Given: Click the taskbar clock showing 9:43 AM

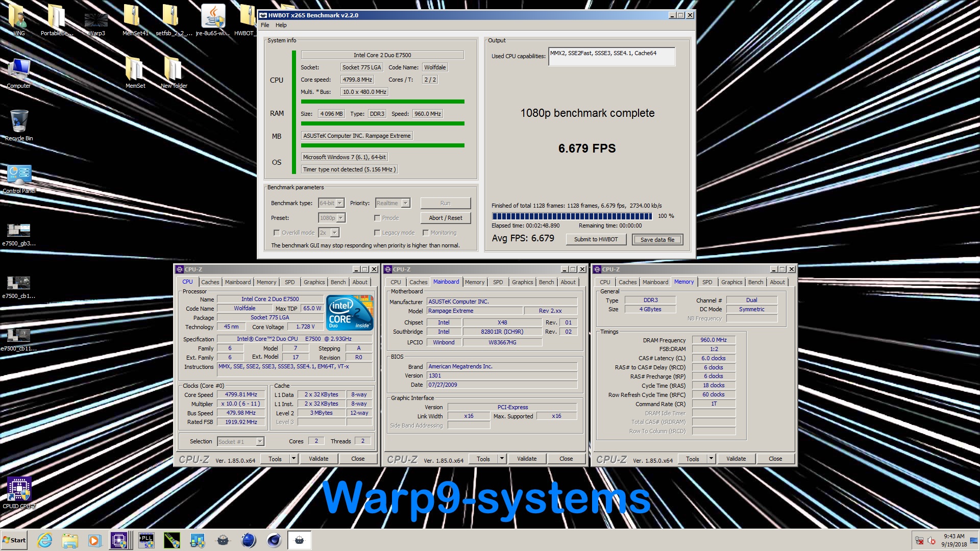Looking at the screenshot, I should tap(954, 540).
